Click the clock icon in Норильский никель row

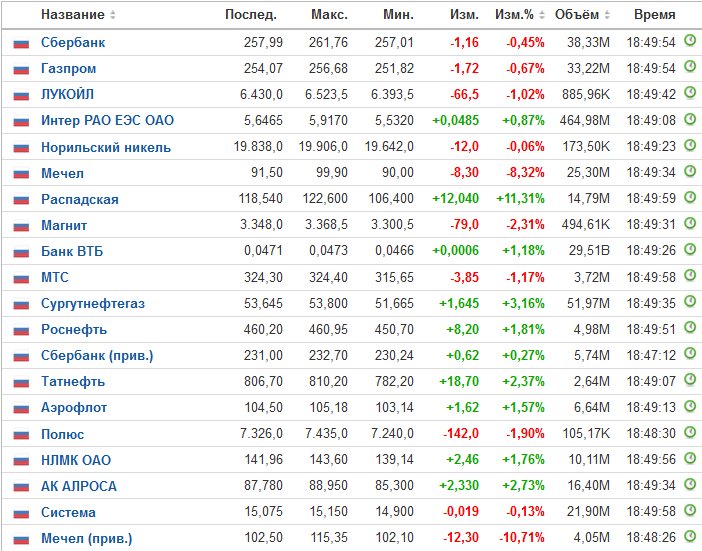click(690, 145)
